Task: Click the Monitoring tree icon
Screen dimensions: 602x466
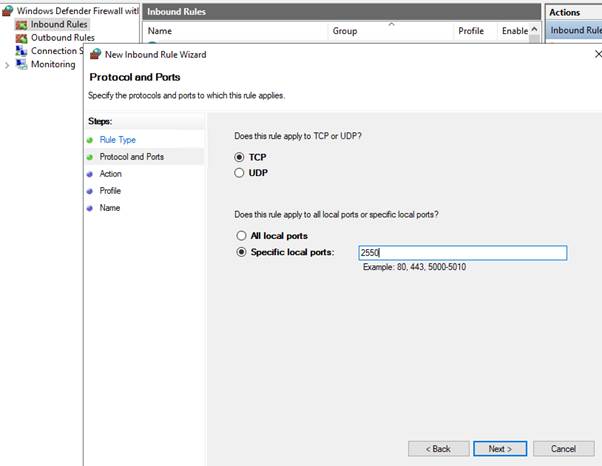Action: pos(21,64)
